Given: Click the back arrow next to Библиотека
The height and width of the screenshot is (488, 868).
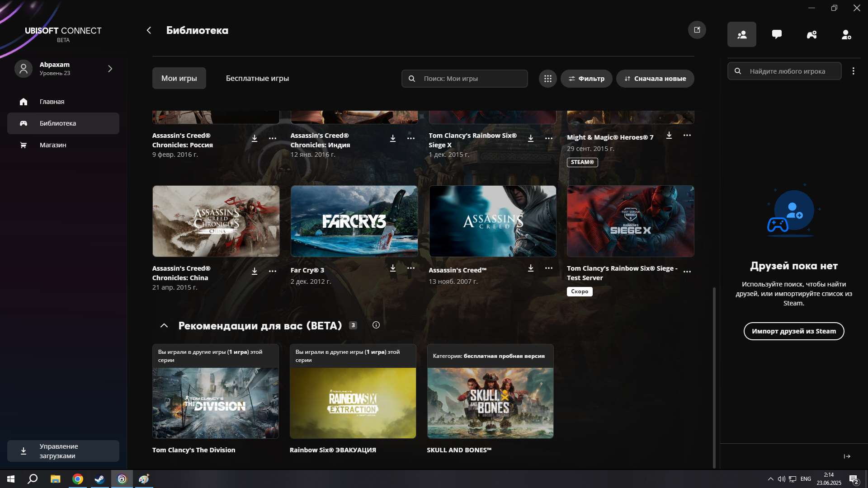Looking at the screenshot, I should (x=149, y=30).
